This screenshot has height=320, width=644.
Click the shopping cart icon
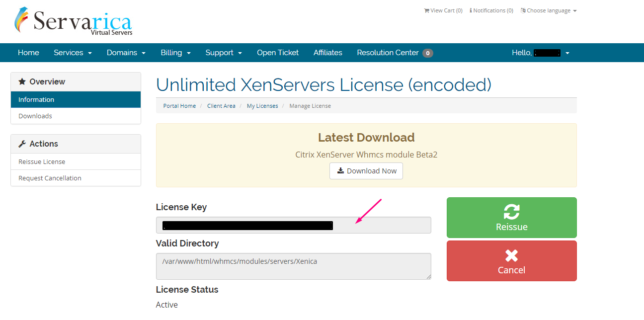tap(426, 10)
